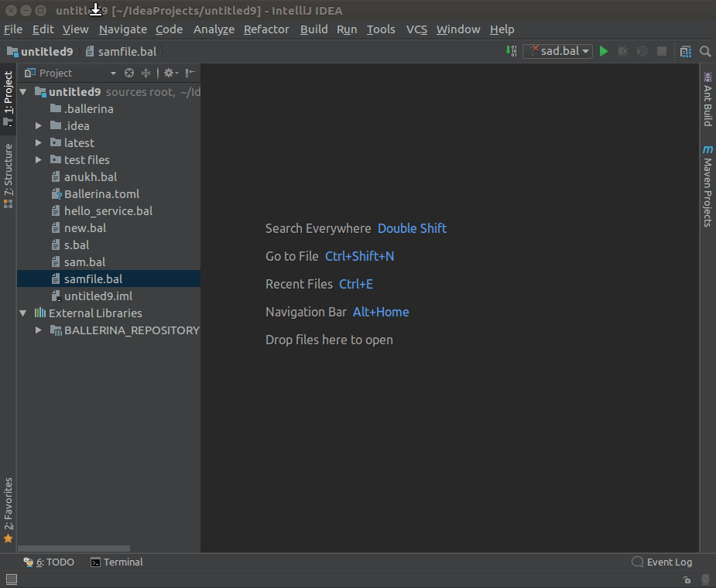Open the Window menu

[x=458, y=29]
